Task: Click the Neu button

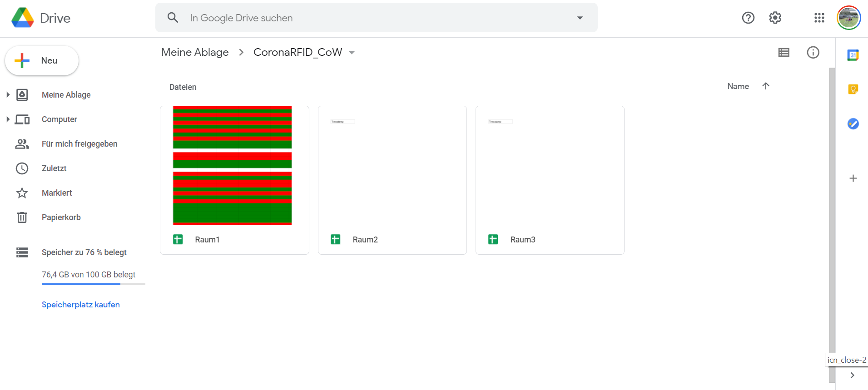Action: pyautogui.click(x=42, y=61)
